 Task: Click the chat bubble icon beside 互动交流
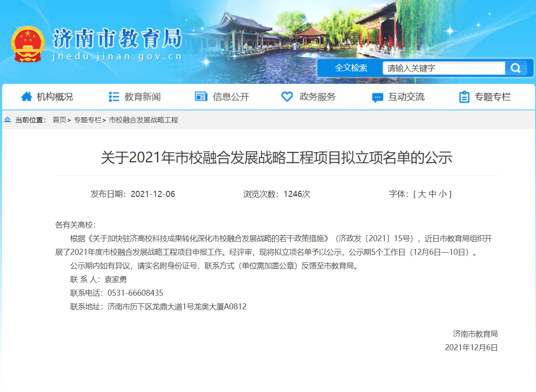[x=377, y=98]
